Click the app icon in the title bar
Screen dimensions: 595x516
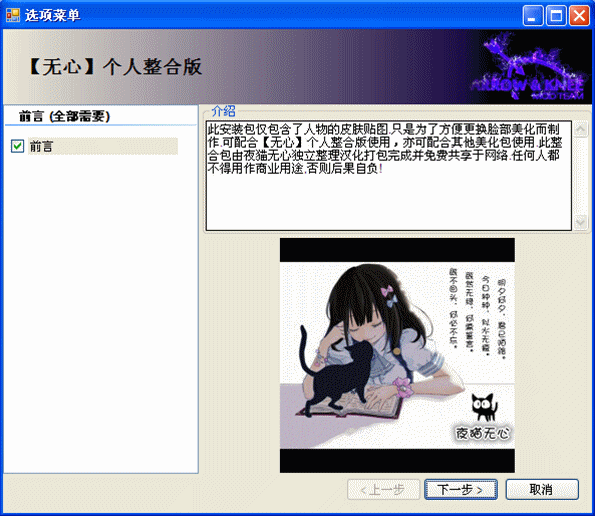(13, 16)
